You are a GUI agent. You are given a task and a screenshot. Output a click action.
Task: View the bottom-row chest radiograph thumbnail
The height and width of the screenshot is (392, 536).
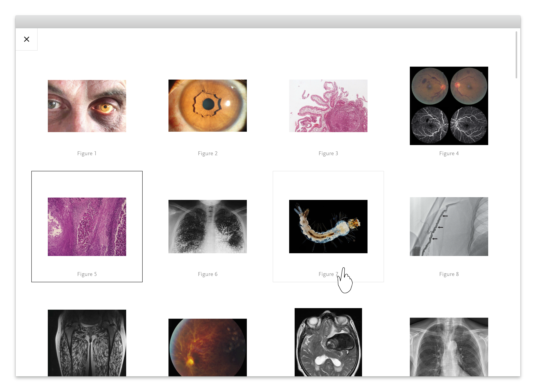449,347
